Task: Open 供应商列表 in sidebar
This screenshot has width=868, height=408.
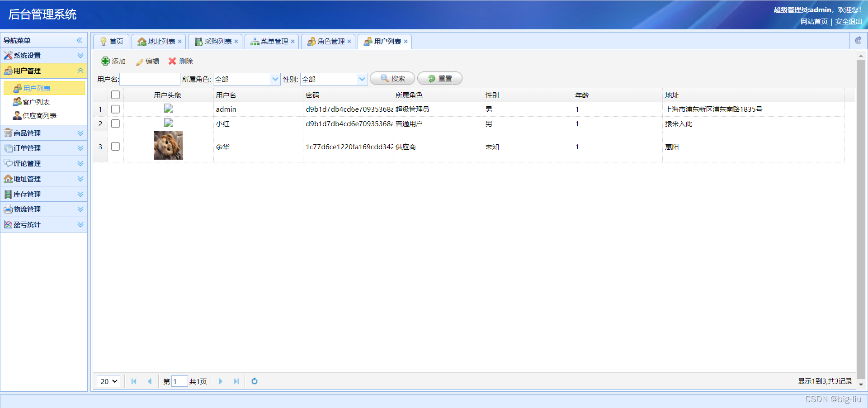Action: pyautogui.click(x=40, y=115)
